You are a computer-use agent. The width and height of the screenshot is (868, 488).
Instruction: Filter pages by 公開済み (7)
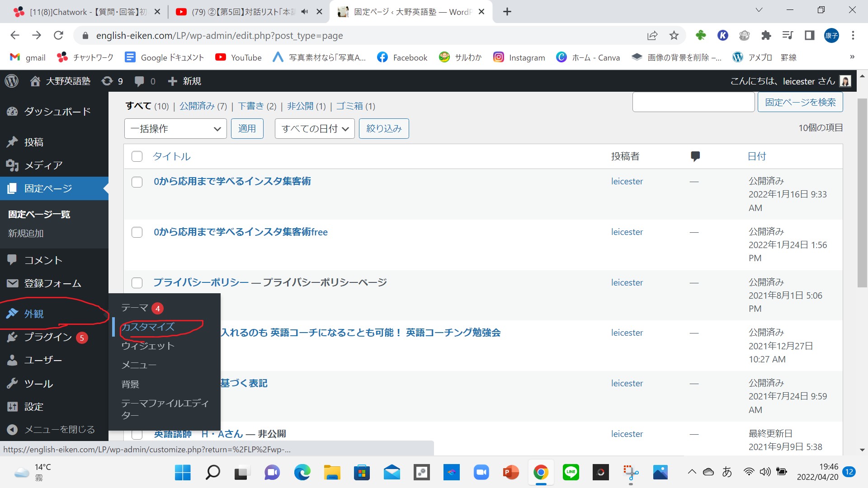[x=203, y=106]
